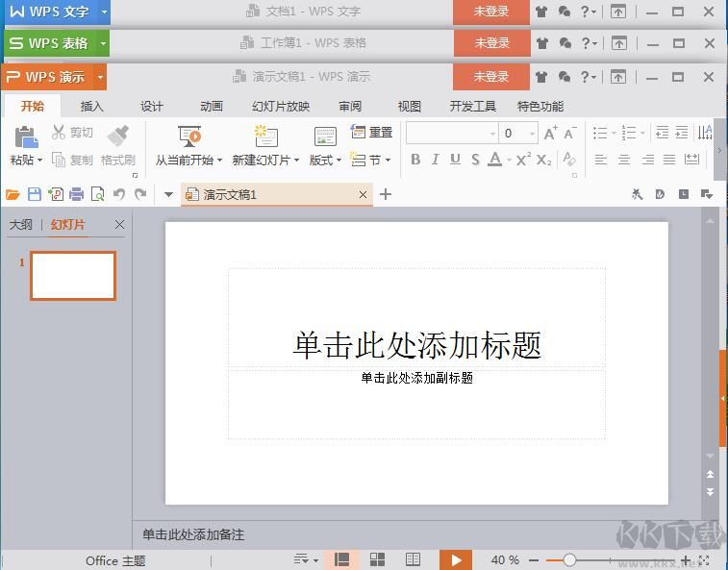Screen dimensions: 728x570
Task: Click the export to PDF icon
Action: coord(56,194)
